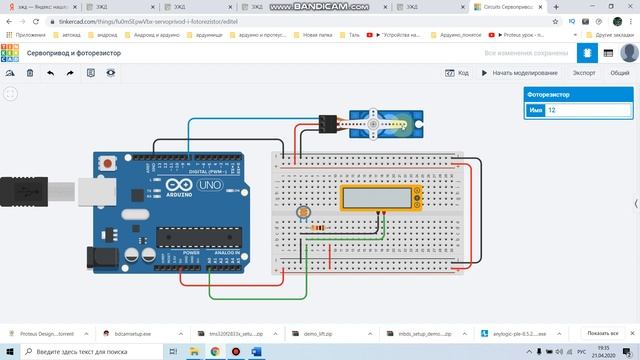
Task: Switch to second ЗЖД tab
Action: [x=120, y=7]
